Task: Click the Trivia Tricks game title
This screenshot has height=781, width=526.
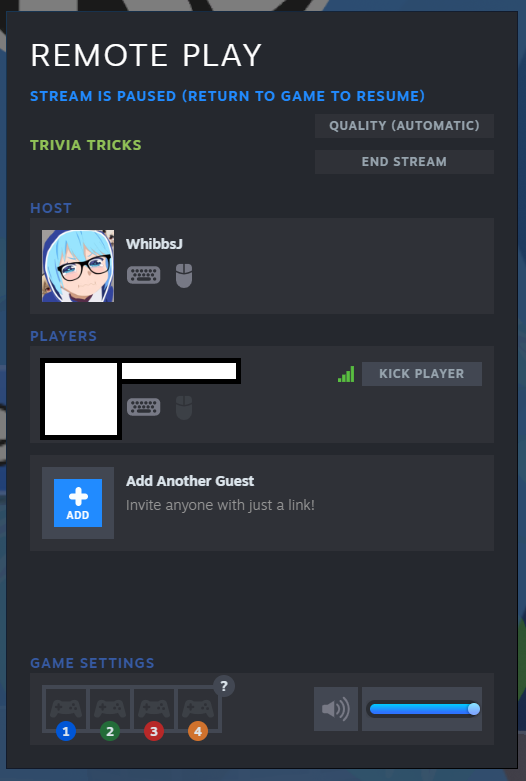Action: (x=86, y=145)
